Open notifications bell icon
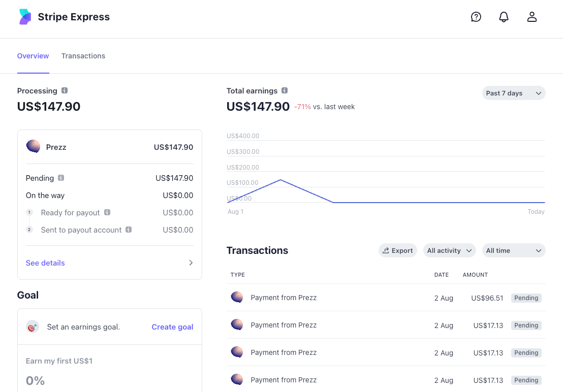This screenshot has width=563, height=392. 504,17
